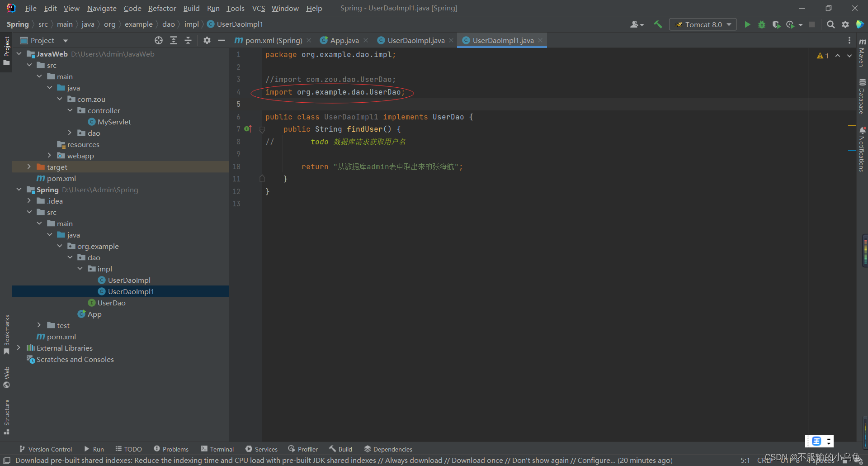868x466 pixels.
Task: Open Tomcat 8.0 run configuration dropdown
Action: tap(703, 24)
